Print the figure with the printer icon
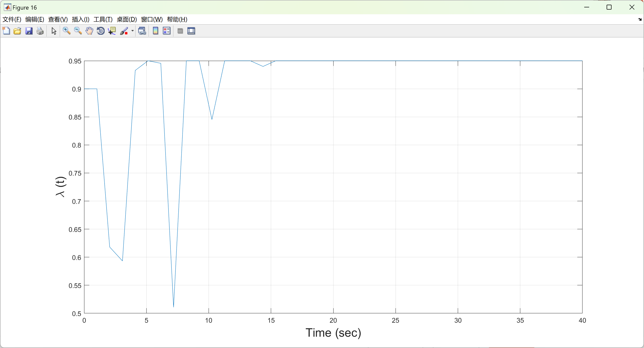644x348 pixels. (x=40, y=31)
